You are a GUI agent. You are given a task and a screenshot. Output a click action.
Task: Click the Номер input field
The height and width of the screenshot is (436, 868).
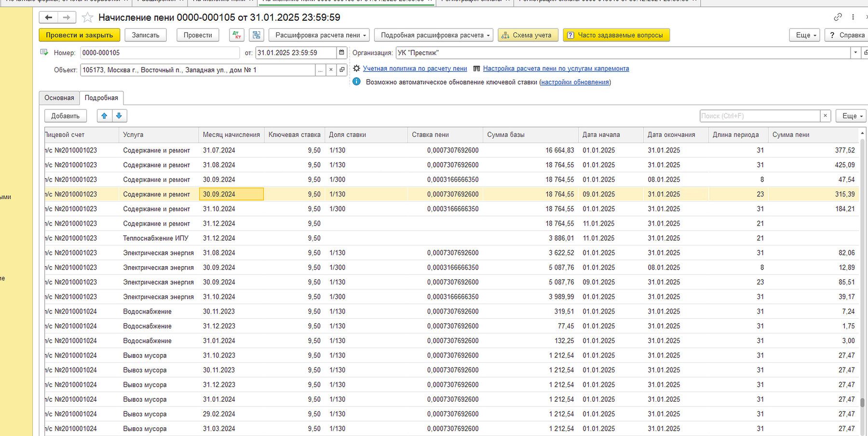pyautogui.click(x=160, y=53)
